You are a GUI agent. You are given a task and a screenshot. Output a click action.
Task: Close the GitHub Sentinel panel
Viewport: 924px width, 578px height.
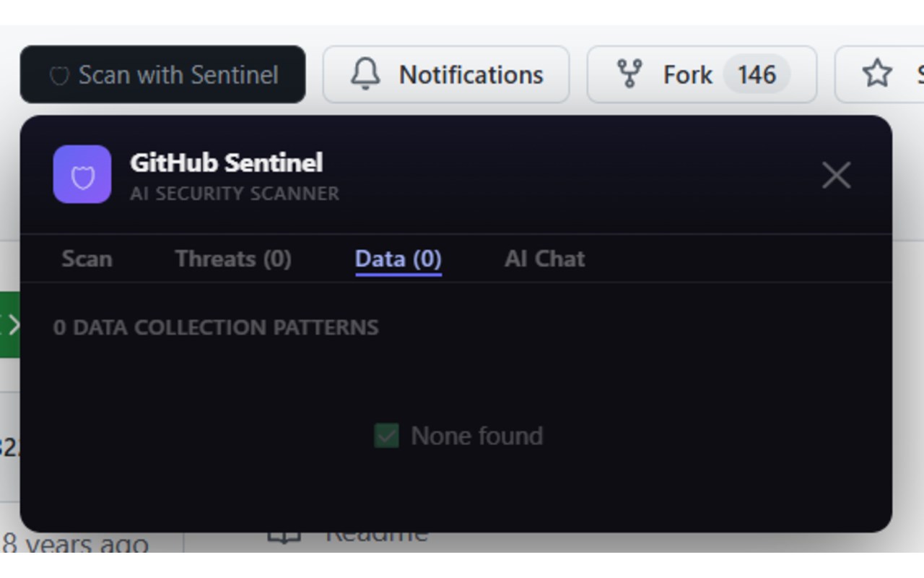[836, 175]
